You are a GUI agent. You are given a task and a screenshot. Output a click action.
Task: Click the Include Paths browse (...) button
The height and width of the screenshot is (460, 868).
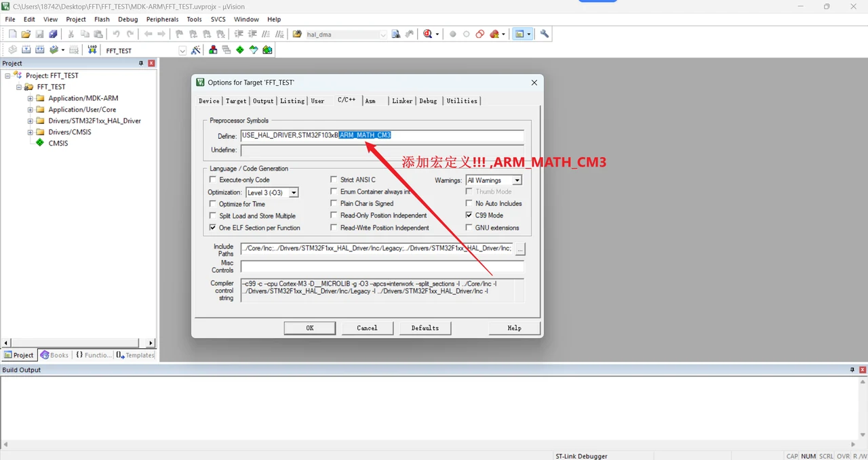520,249
